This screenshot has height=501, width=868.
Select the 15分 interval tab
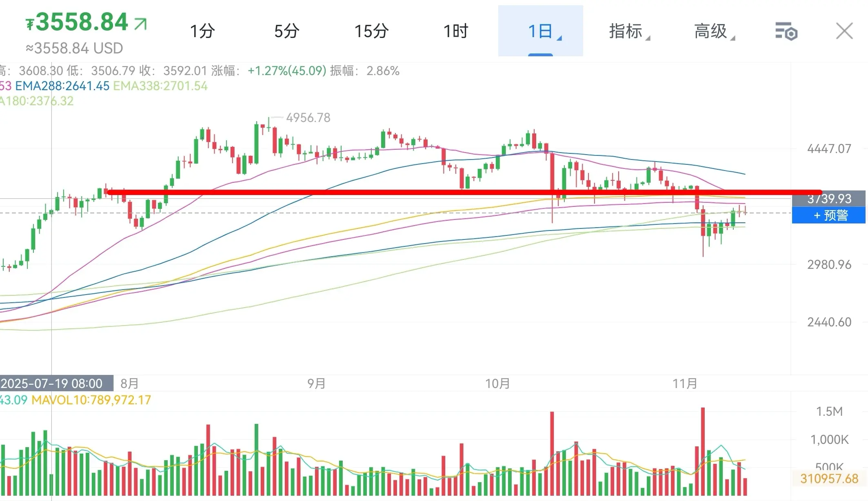click(x=371, y=31)
